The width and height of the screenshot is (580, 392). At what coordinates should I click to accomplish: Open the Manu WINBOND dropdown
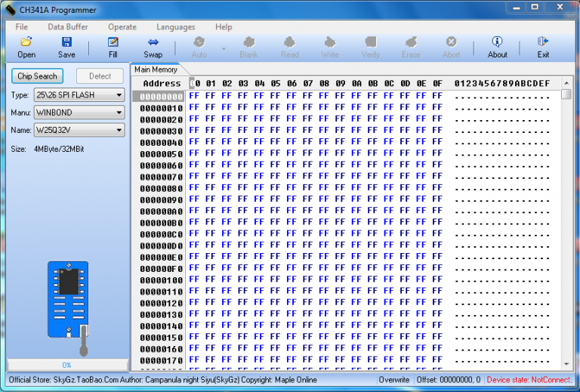click(x=79, y=113)
